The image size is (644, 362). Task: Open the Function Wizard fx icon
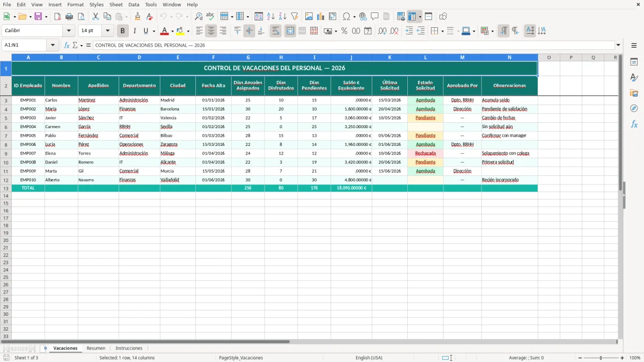(67, 45)
